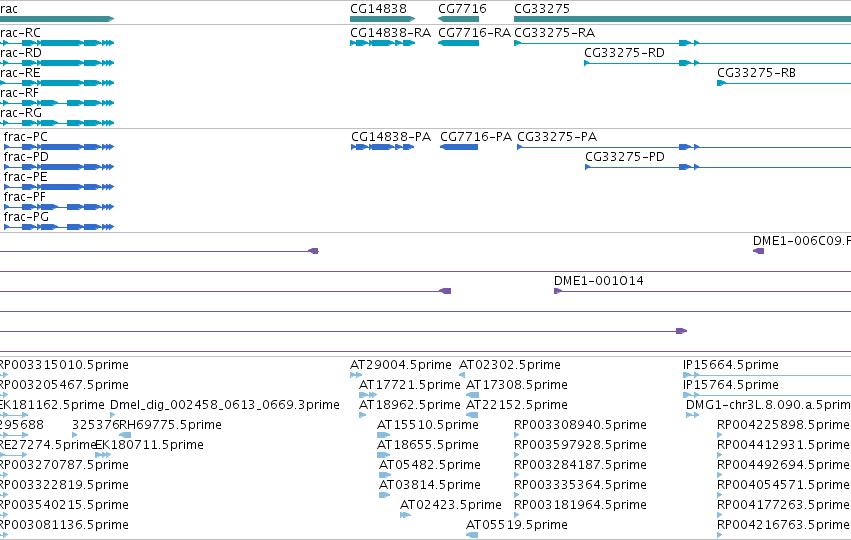Select the frac-PC coding feature glyph
The image size is (851, 540).
59,147
